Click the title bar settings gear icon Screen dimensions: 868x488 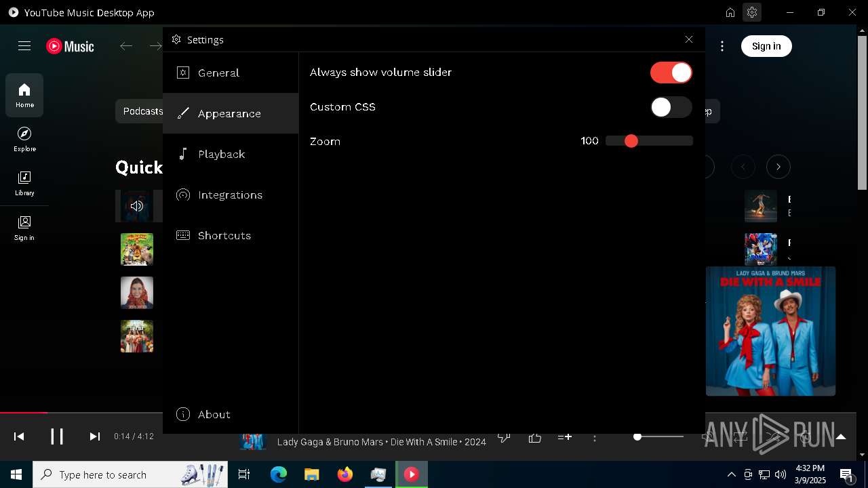751,12
